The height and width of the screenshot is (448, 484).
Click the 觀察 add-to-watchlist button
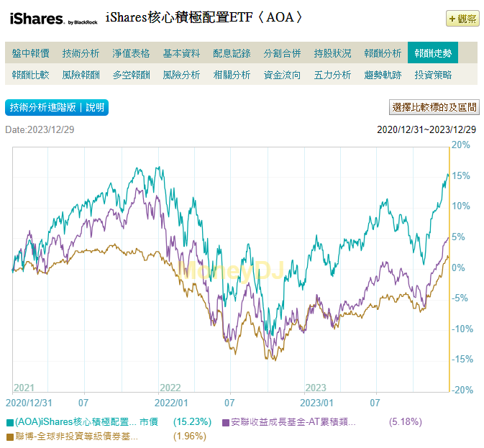pyautogui.click(x=462, y=19)
